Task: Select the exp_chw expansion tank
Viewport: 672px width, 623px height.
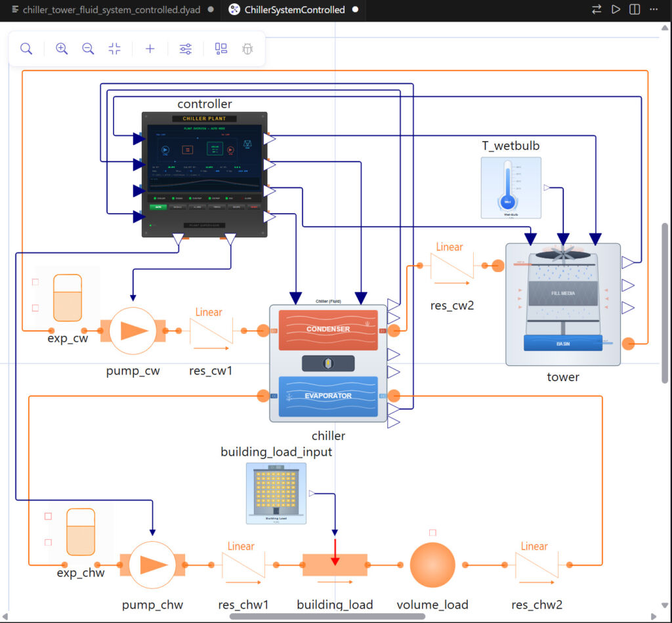Action: tap(81, 533)
